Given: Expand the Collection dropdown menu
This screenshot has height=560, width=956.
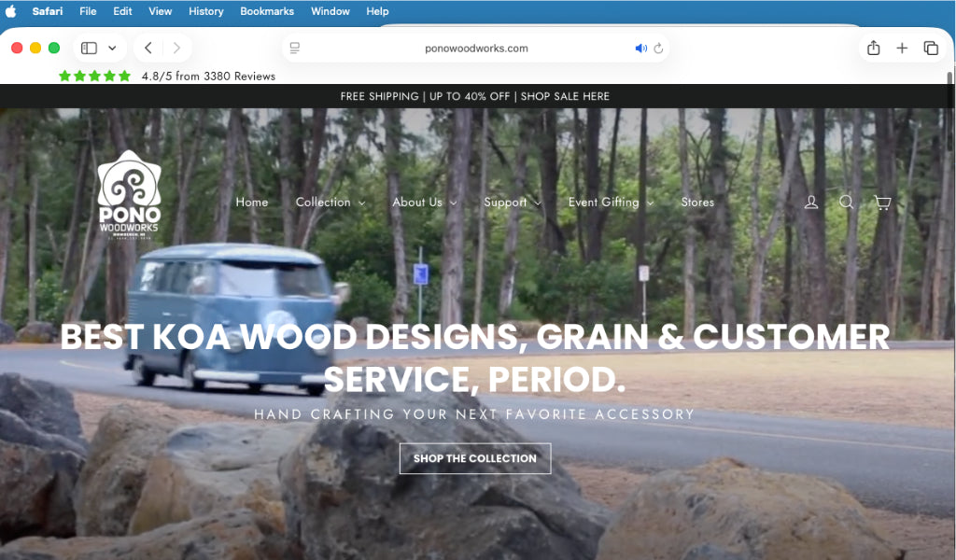Looking at the screenshot, I should click(x=330, y=203).
